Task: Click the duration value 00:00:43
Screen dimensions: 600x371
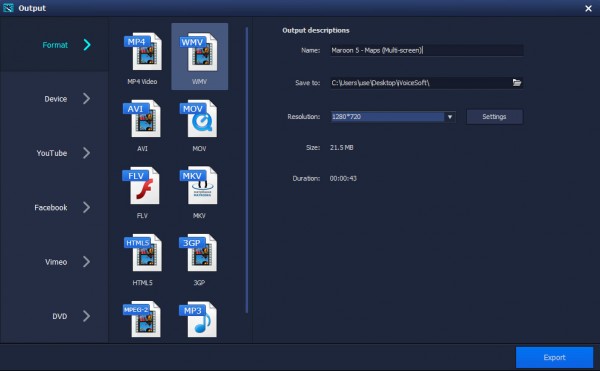Action: click(x=343, y=178)
